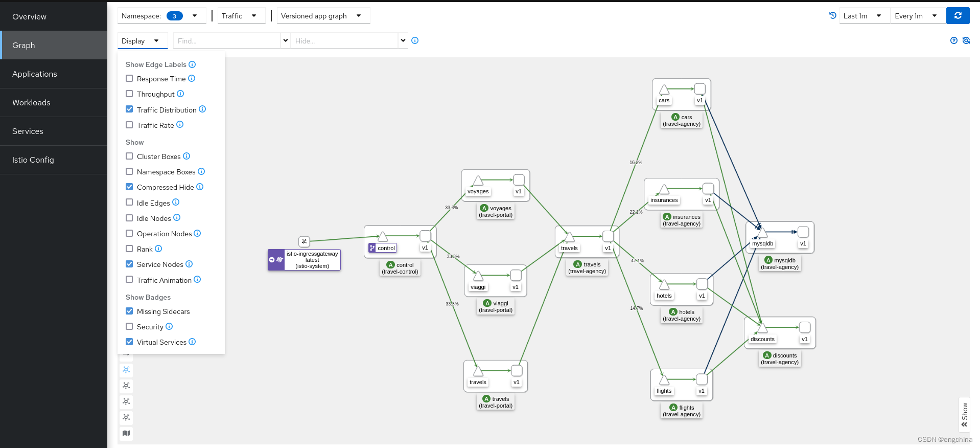Open Istio Config in the sidebar
This screenshot has width=980, height=448.
pos(33,160)
